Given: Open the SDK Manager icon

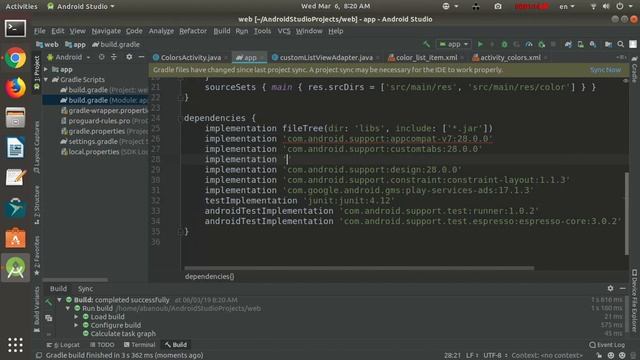Looking at the screenshot, I should [x=593, y=44].
